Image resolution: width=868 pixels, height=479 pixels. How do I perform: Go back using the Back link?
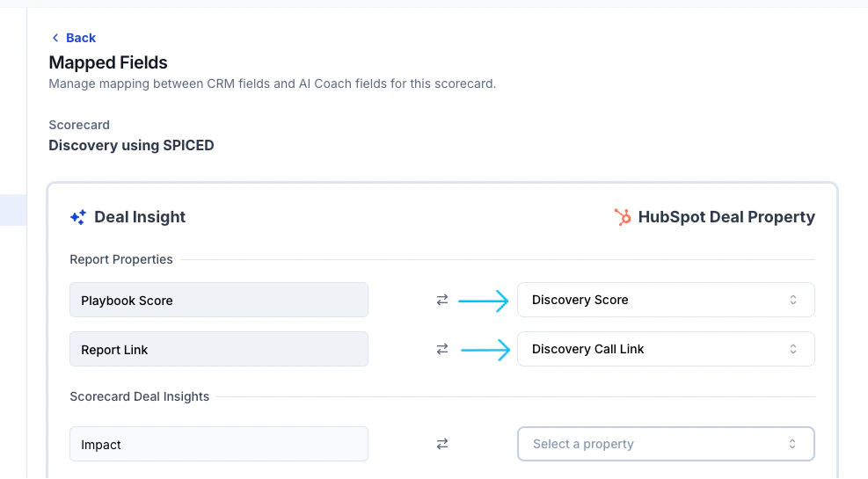point(73,38)
